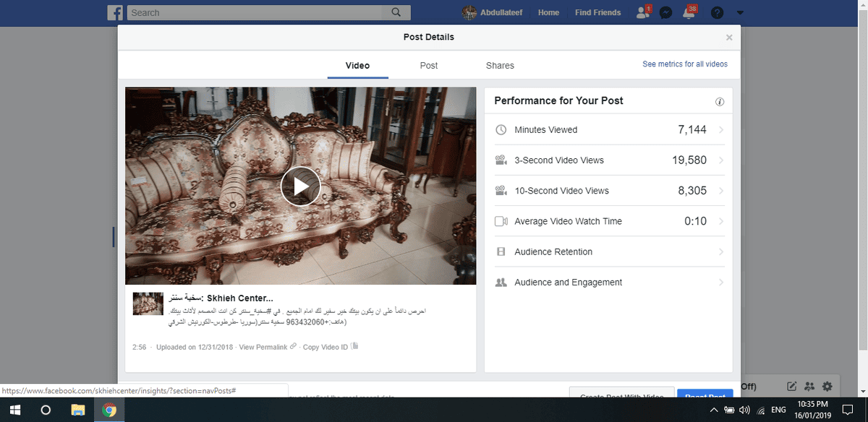Image resolution: width=868 pixels, height=422 pixels.
Task: Click the 7,144 Minutes Viewed value
Action: (692, 130)
